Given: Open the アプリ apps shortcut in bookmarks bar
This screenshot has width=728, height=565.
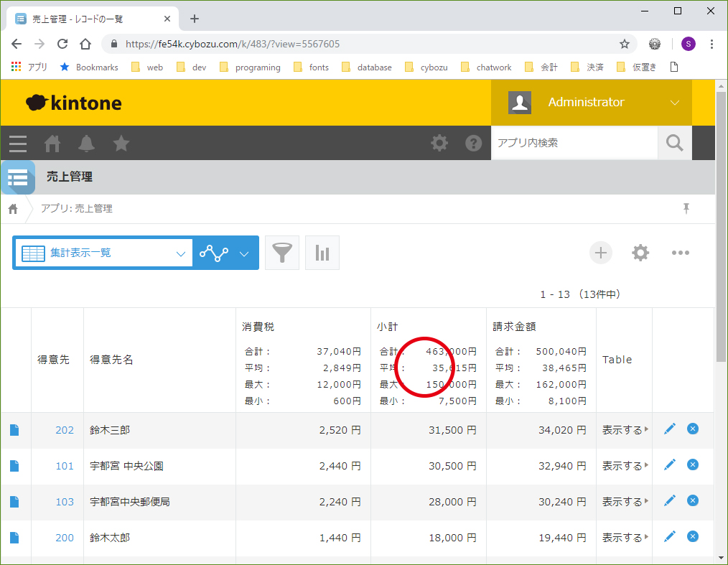Looking at the screenshot, I should click(x=29, y=67).
